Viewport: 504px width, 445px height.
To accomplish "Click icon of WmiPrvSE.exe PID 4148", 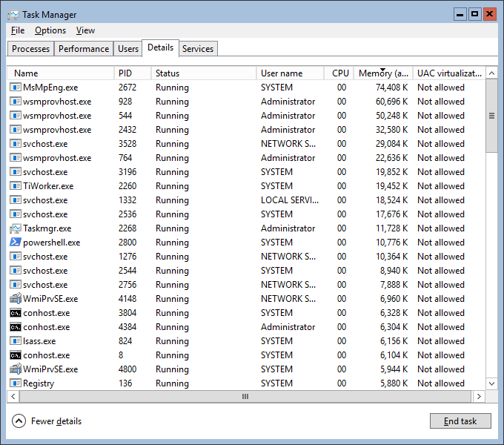I will (15, 299).
